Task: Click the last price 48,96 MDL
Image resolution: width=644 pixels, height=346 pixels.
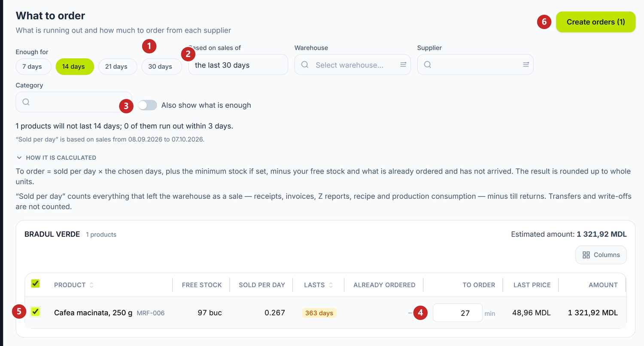Action: 532,313
